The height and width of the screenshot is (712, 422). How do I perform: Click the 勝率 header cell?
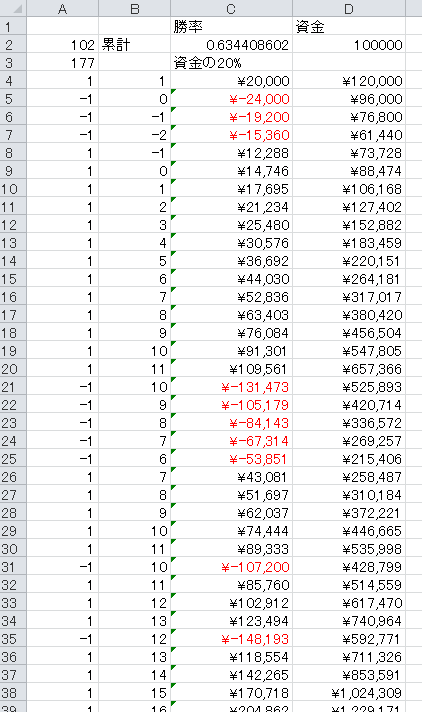pyautogui.click(x=231, y=27)
